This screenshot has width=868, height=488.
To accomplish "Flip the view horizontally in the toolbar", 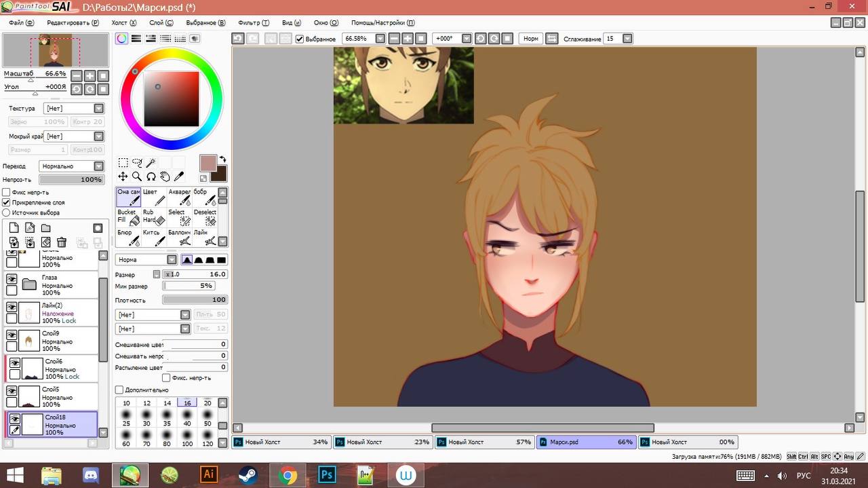I will coord(551,39).
